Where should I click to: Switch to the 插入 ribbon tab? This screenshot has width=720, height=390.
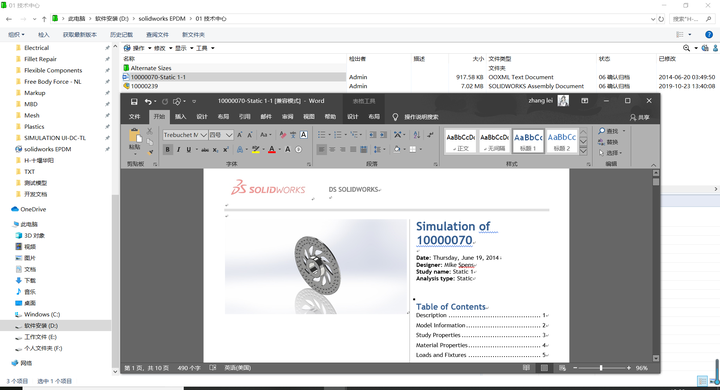click(180, 117)
